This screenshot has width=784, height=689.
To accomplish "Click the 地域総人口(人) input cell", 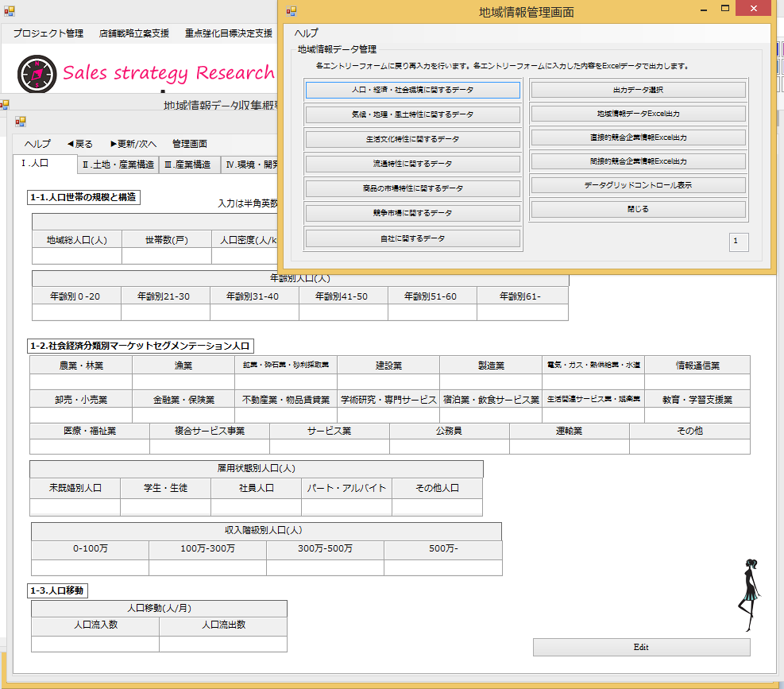I will point(77,256).
